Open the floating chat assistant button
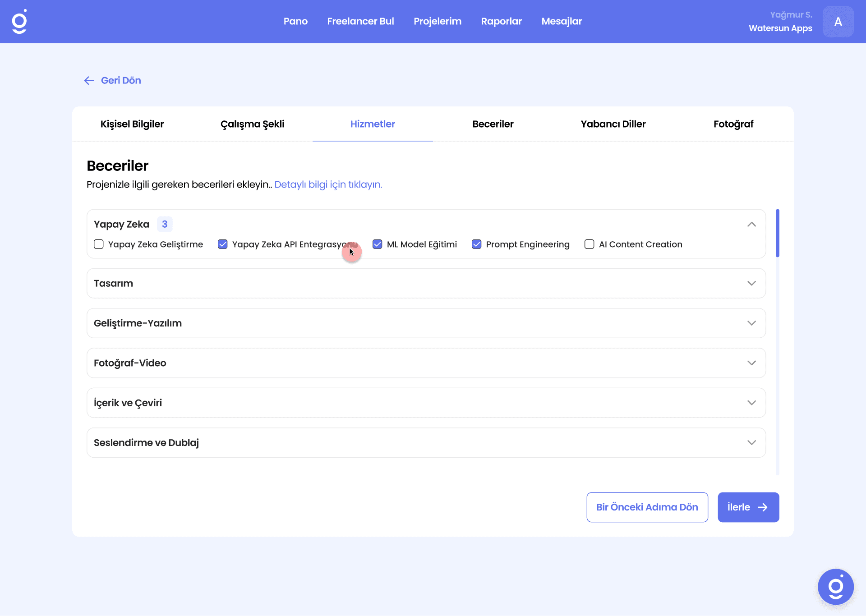Viewport: 866px width, 616px height. click(835, 587)
